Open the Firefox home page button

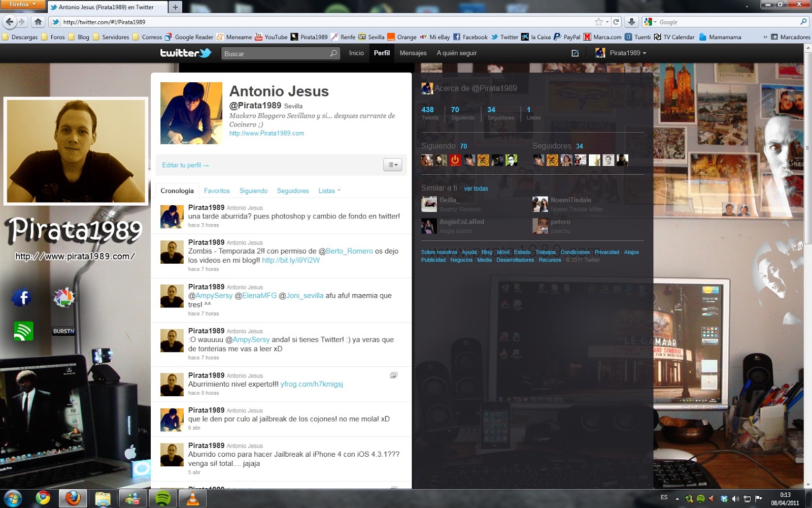38,22
